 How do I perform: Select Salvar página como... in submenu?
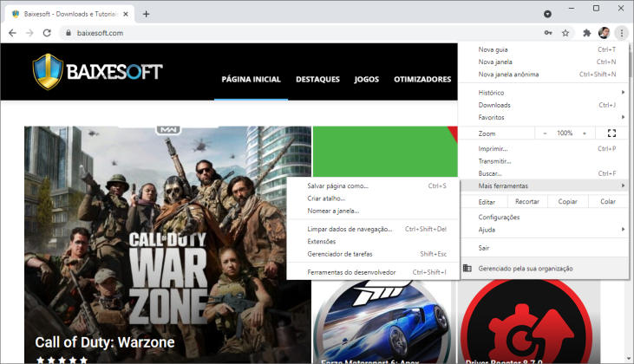pyautogui.click(x=373, y=185)
